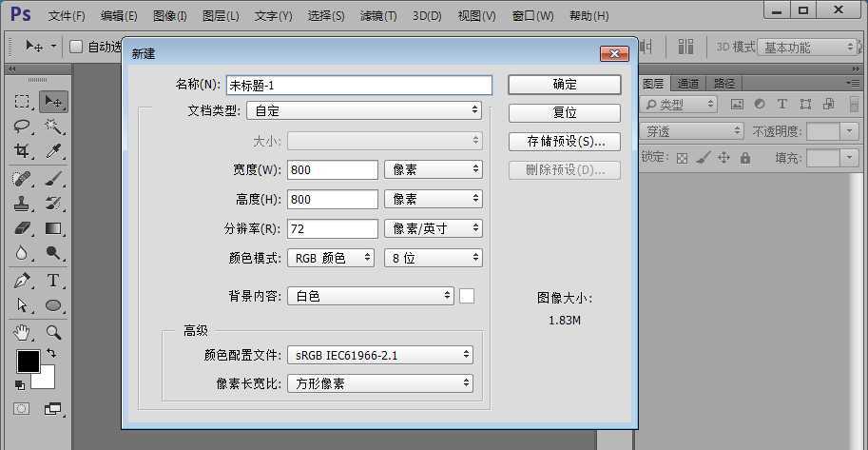This screenshot has height=450, width=868.
Task: Pick the Crop tool
Action: point(23,151)
